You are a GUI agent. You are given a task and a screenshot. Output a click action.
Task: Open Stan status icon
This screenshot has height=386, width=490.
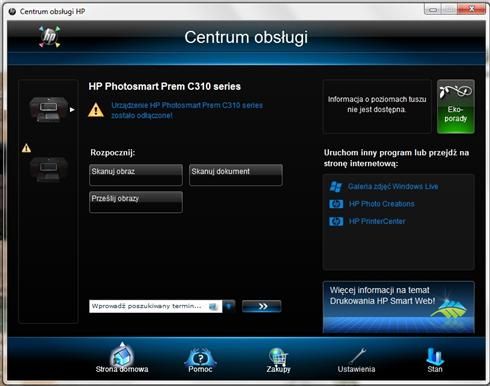(435, 360)
